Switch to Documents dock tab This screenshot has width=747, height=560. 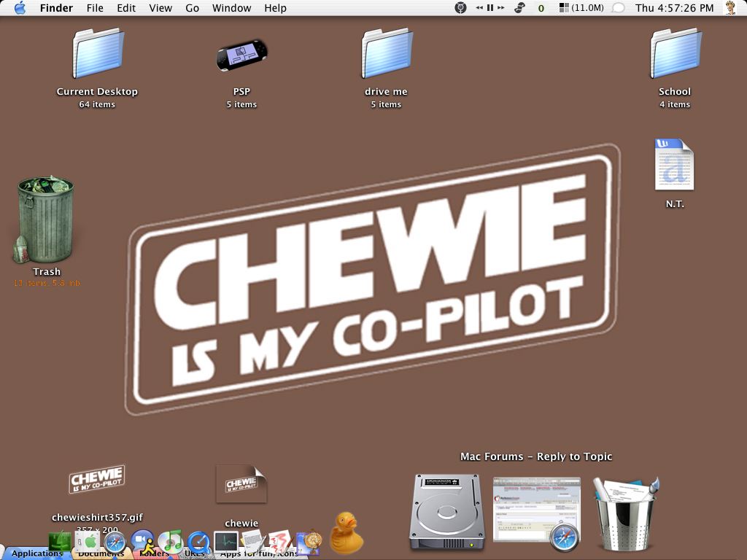tap(101, 554)
